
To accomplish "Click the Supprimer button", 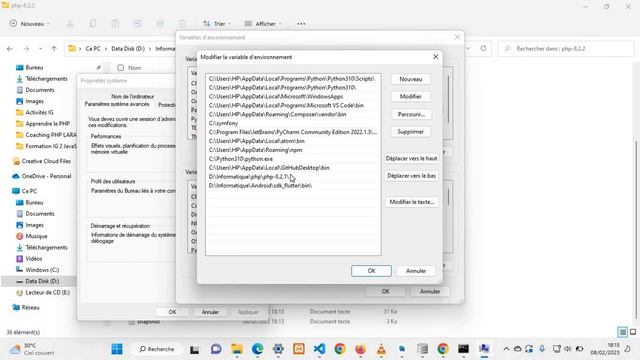I will point(411,132).
